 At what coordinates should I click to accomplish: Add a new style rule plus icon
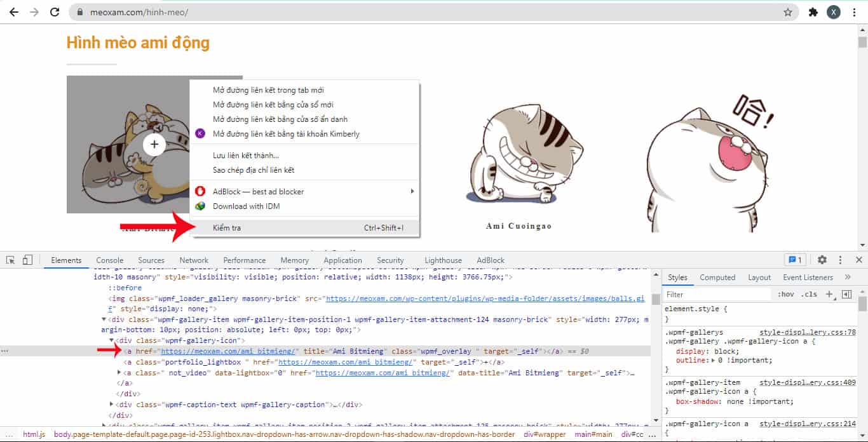[829, 295]
